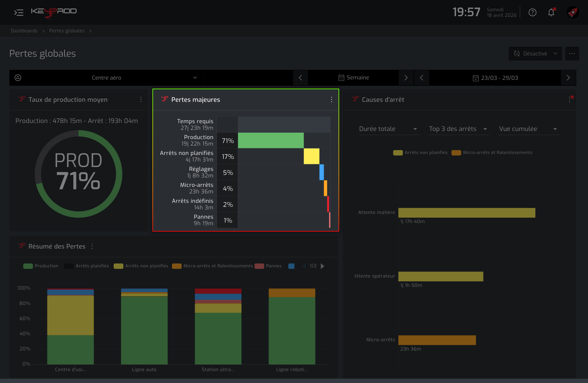Viewport: 588px width, 383px height.
Task: Open the rocket user avatar menu
Action: point(572,12)
